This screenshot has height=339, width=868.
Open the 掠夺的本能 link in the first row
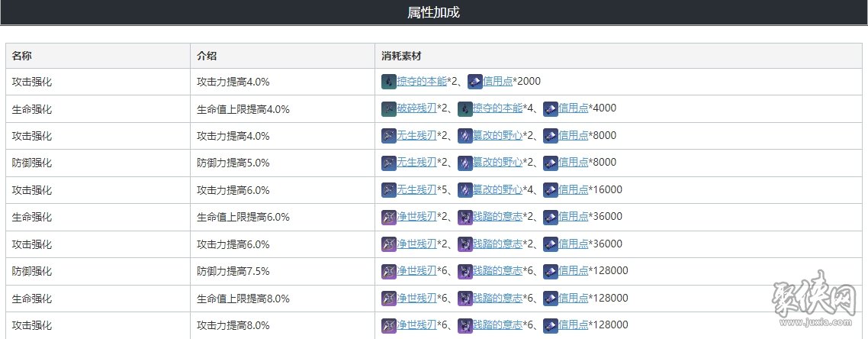[422, 82]
